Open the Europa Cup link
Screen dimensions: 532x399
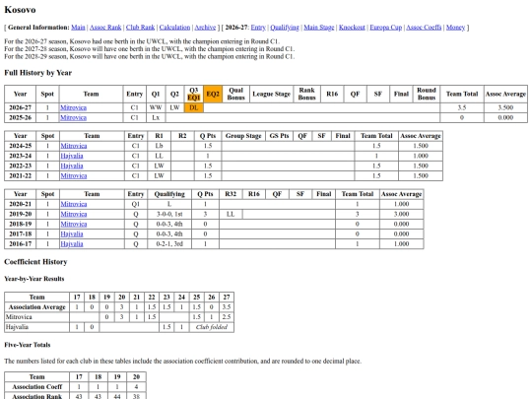(x=386, y=28)
